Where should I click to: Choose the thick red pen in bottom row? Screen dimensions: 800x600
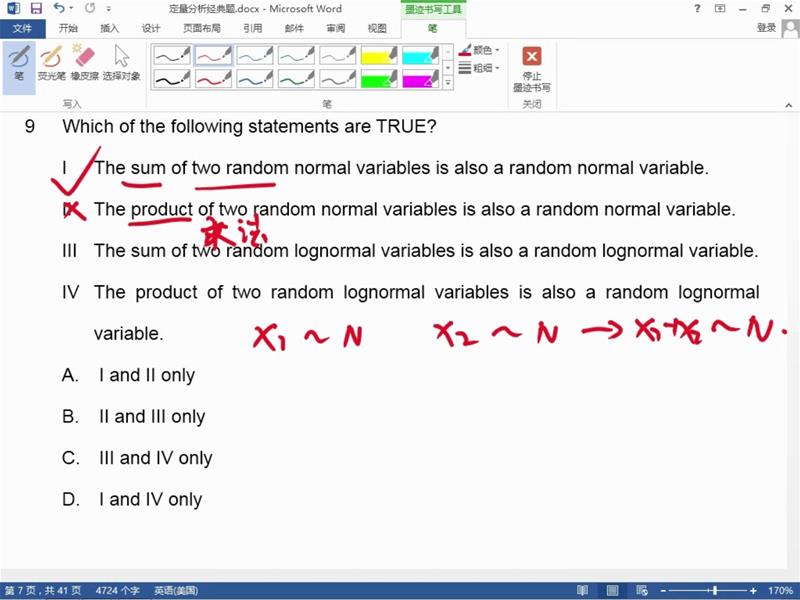click(x=213, y=79)
